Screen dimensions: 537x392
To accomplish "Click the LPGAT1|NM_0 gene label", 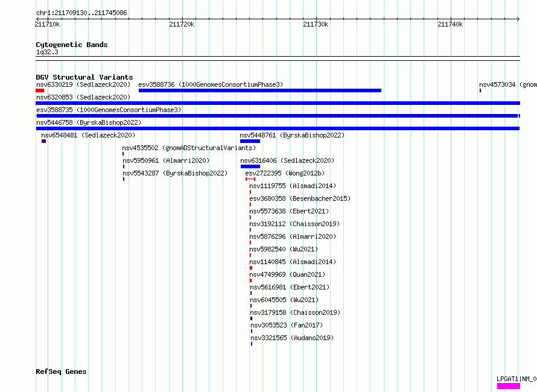I will [x=517, y=379].
